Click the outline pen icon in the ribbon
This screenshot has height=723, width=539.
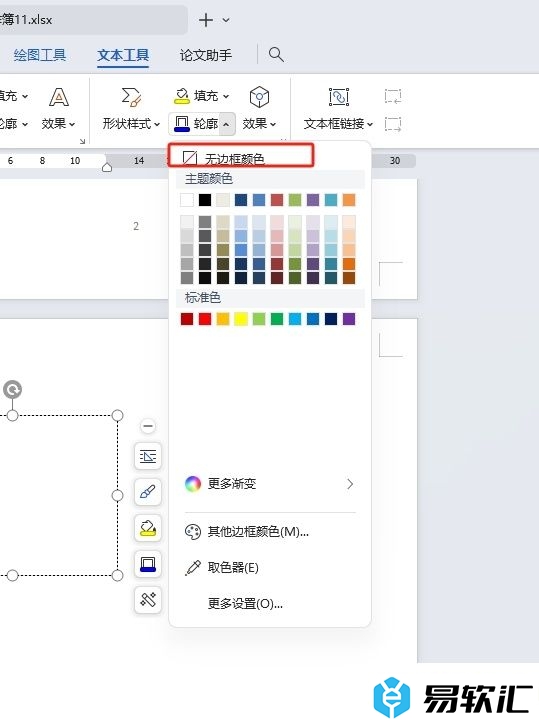click(182, 124)
